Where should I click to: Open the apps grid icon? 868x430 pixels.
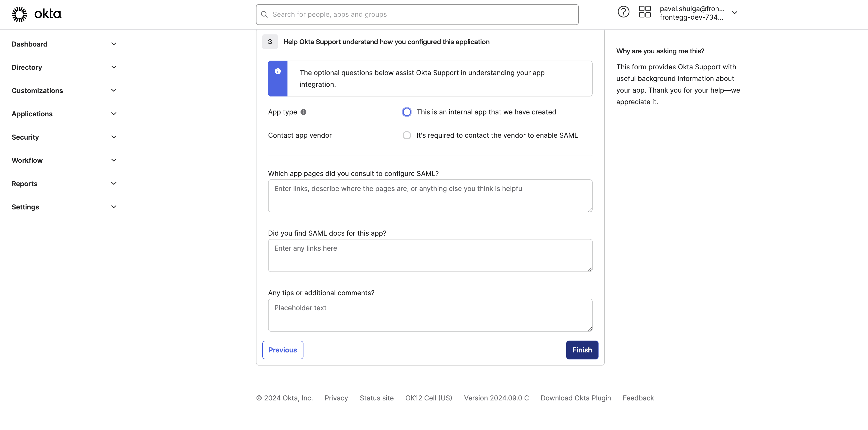(645, 12)
